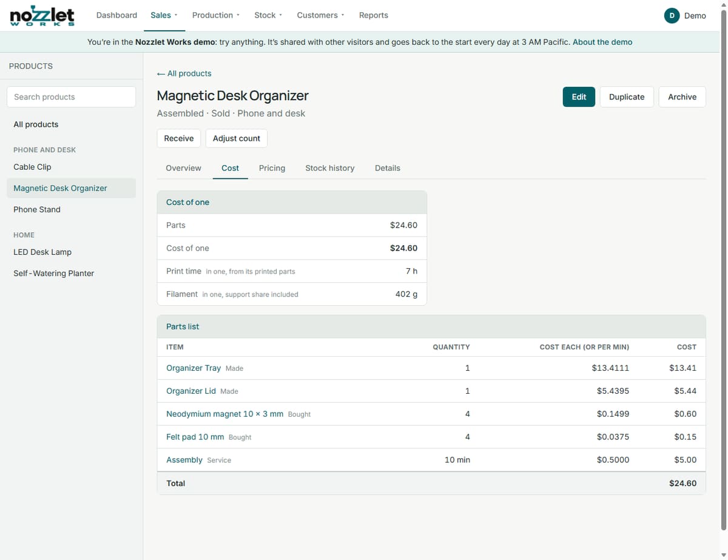Expand the Stock menu
Screen dimensions: 728x560
pos(268,15)
